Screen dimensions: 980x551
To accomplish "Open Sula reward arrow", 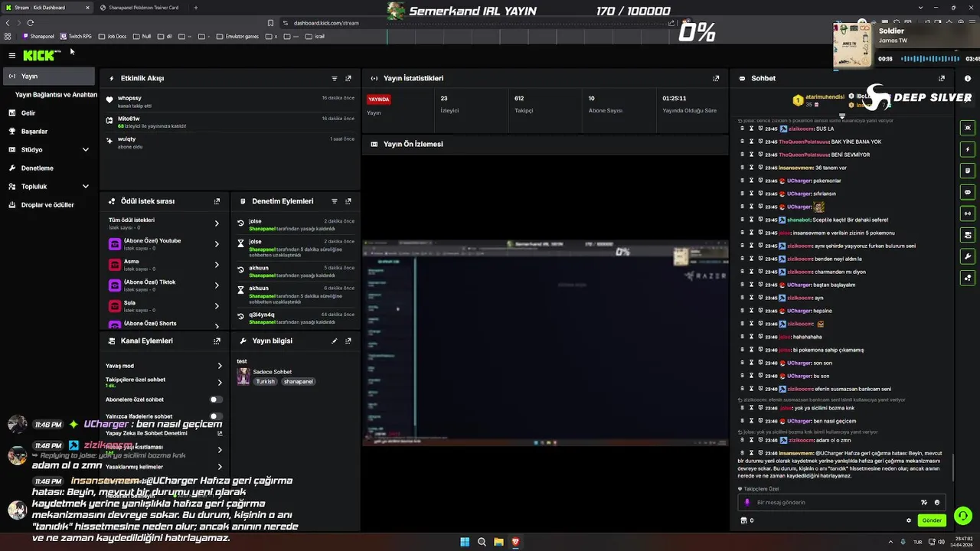I will [217, 306].
